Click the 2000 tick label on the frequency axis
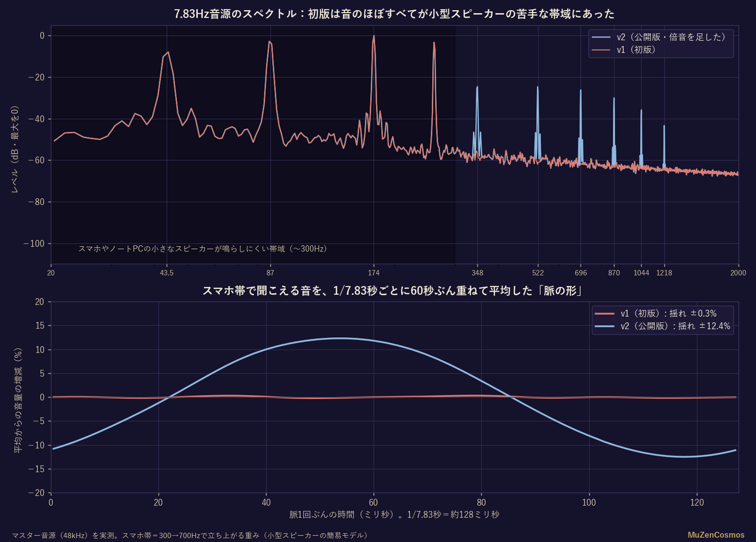 click(x=739, y=273)
